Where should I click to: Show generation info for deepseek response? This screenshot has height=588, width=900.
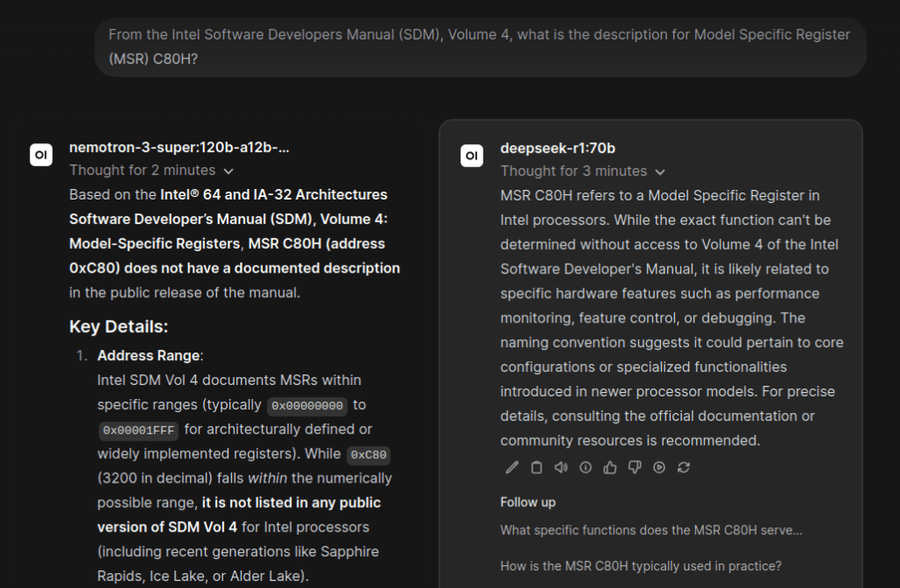pos(585,468)
